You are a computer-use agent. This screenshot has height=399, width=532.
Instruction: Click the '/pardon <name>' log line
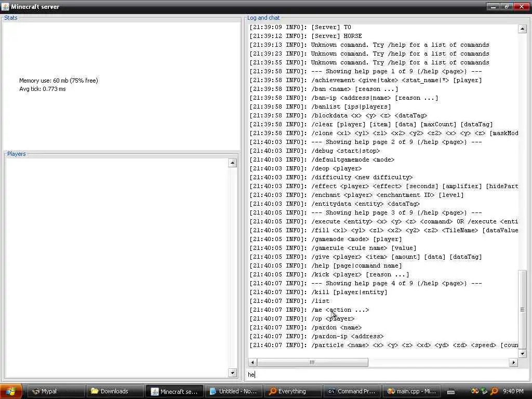pyautogui.click(x=305, y=327)
